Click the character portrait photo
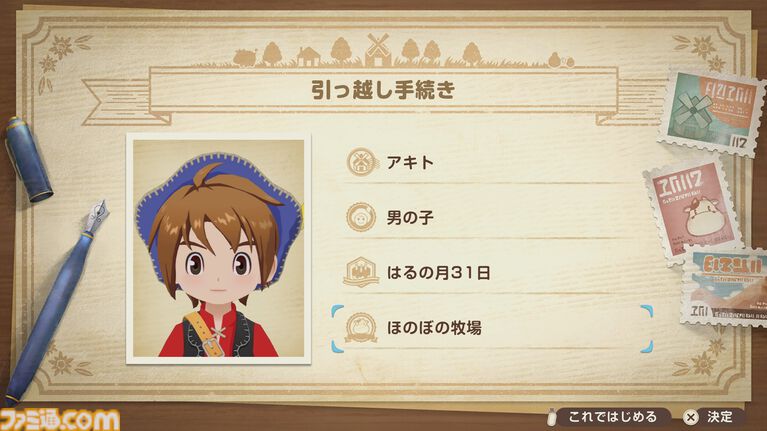Image resolution: width=767 pixels, height=431 pixels. [x=219, y=249]
